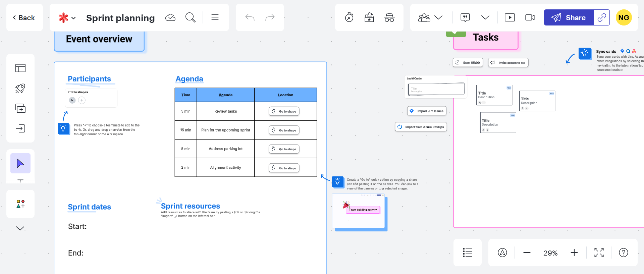644x274 pixels.
Task: Select the Team building activity thumbnail
Action: pyautogui.click(x=359, y=212)
